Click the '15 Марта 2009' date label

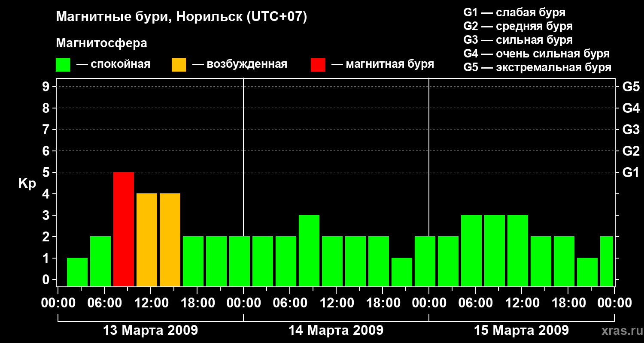521,331
